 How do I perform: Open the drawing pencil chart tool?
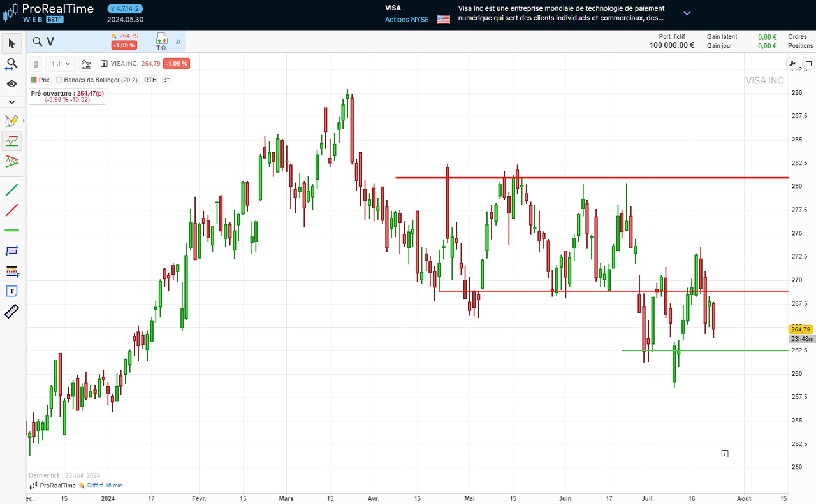pos(11,120)
